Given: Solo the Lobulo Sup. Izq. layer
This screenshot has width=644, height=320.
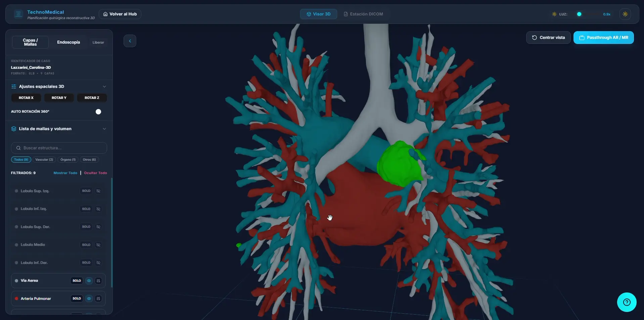Looking at the screenshot, I should [x=86, y=191].
